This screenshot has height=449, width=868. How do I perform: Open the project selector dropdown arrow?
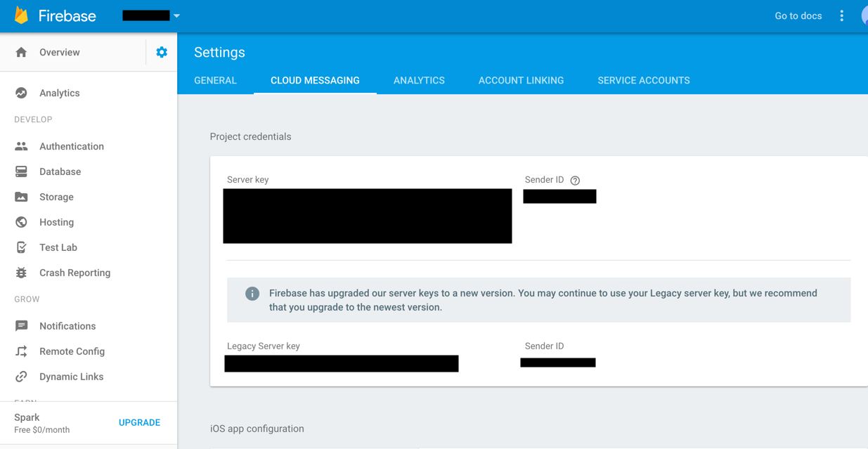[176, 16]
